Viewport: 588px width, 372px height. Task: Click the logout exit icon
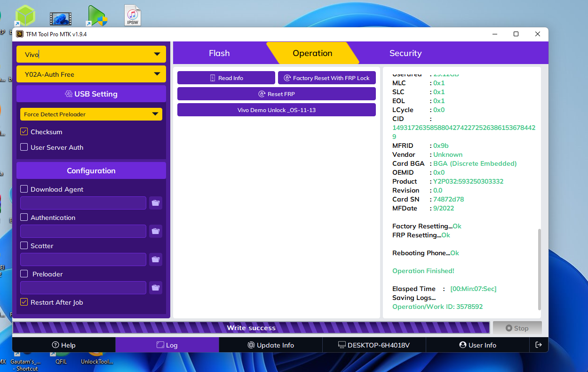pos(539,345)
